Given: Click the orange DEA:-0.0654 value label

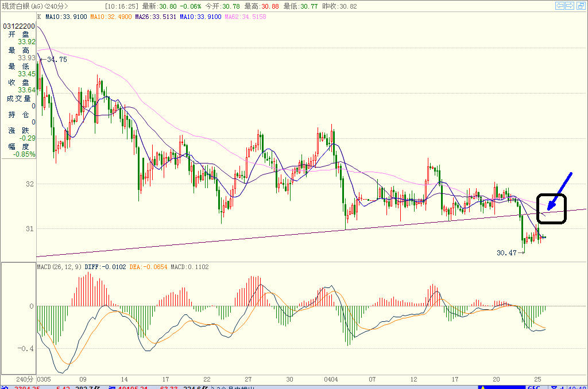Looking at the screenshot, I should click(148, 267).
